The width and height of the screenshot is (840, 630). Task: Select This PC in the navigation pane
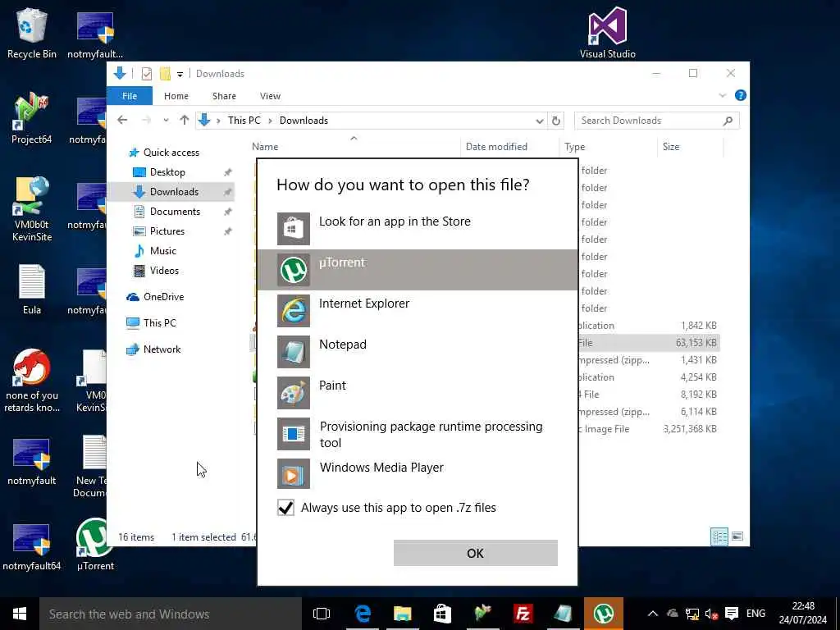click(160, 323)
